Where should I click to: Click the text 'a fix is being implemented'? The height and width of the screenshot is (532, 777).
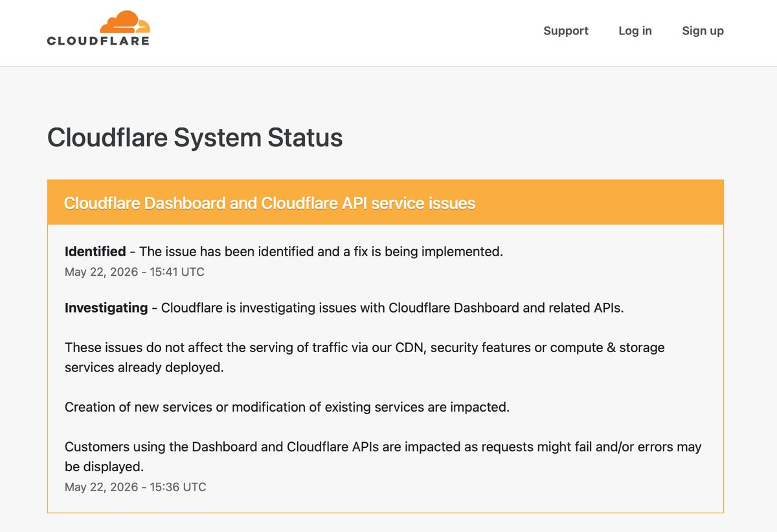422,252
